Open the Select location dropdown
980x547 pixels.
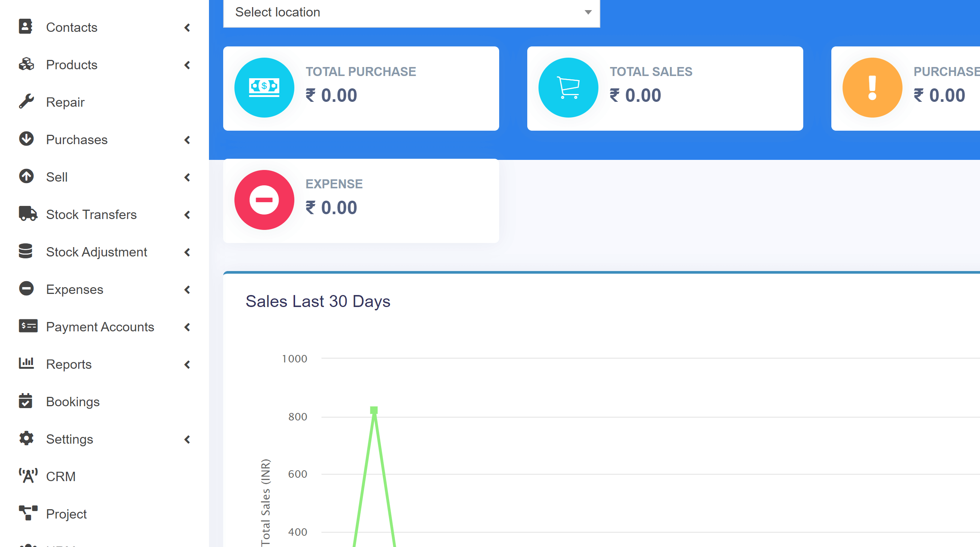click(x=411, y=12)
